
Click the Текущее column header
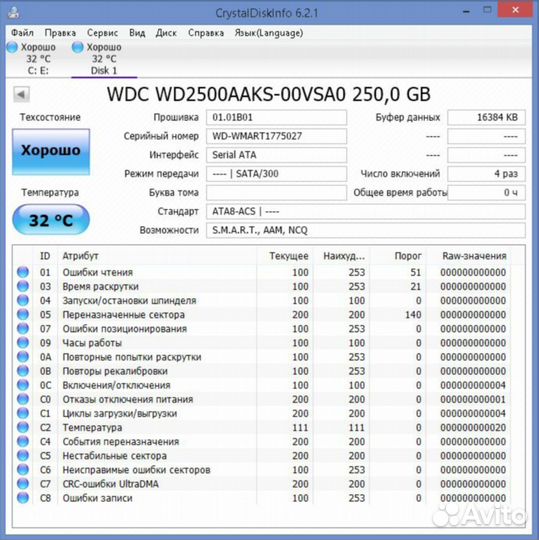pos(284,256)
